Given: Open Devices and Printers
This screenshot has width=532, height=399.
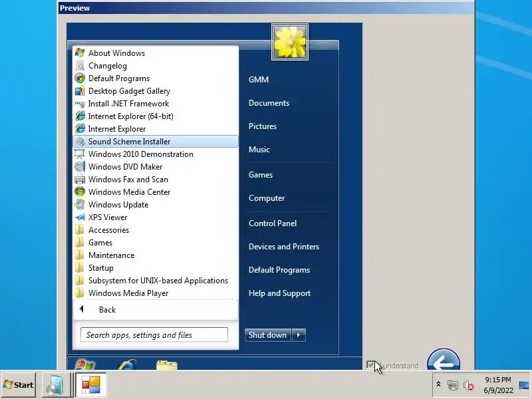Looking at the screenshot, I should coord(284,247).
